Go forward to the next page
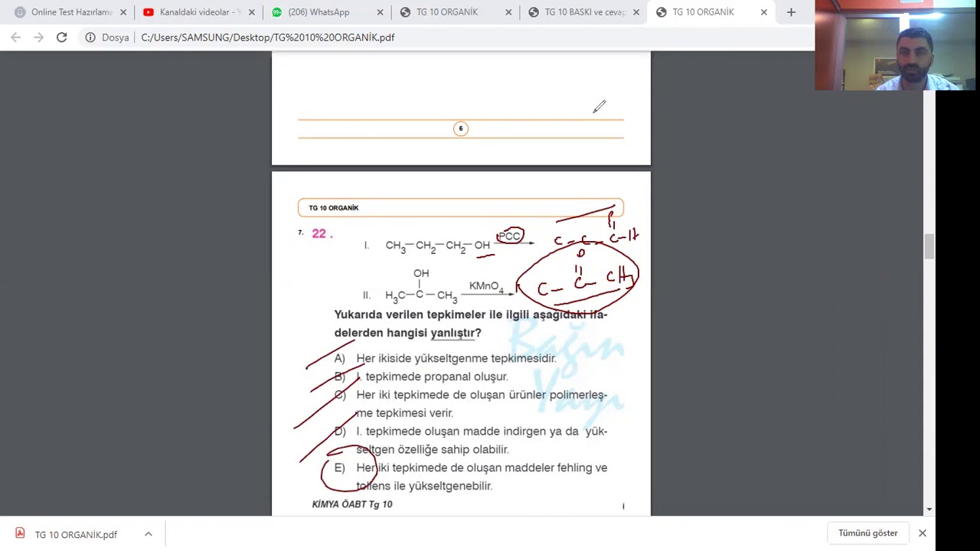Screen dimensions: 980x551 [39, 37]
